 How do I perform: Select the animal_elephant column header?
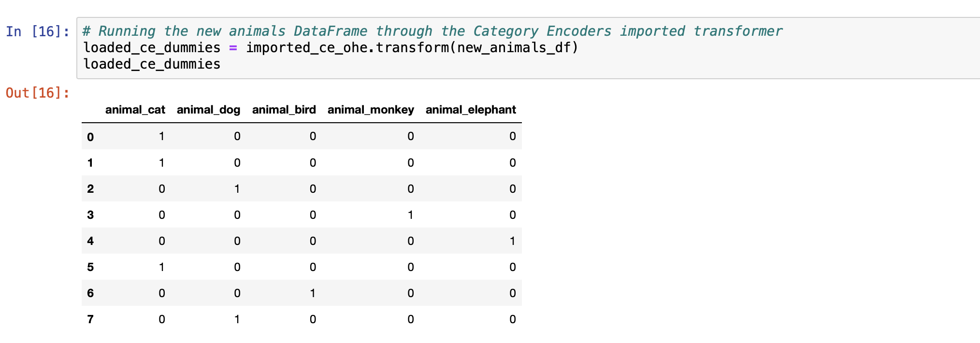point(471,110)
